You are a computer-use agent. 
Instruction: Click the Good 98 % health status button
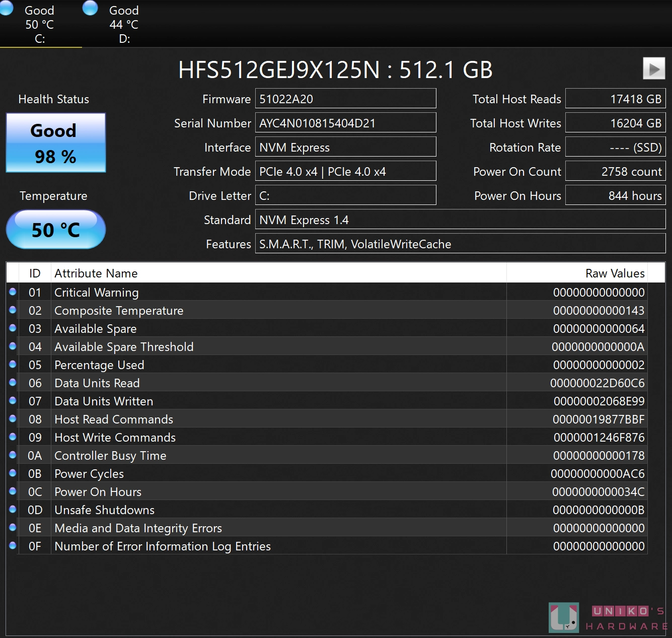click(x=56, y=143)
